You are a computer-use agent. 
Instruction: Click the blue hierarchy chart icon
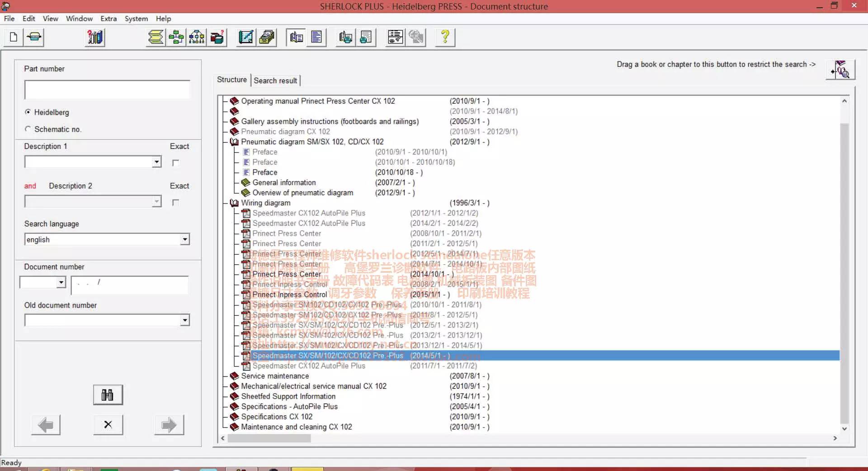196,37
